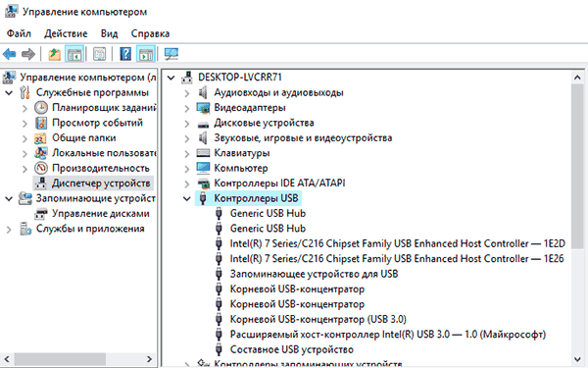588x368 pixels.
Task: Open the Вид menu
Action: (x=109, y=33)
